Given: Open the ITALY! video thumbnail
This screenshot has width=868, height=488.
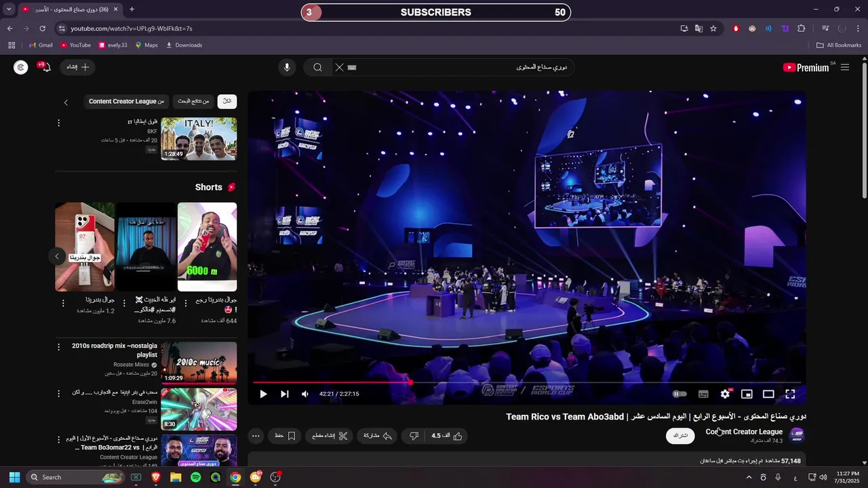Looking at the screenshot, I should coord(199,139).
